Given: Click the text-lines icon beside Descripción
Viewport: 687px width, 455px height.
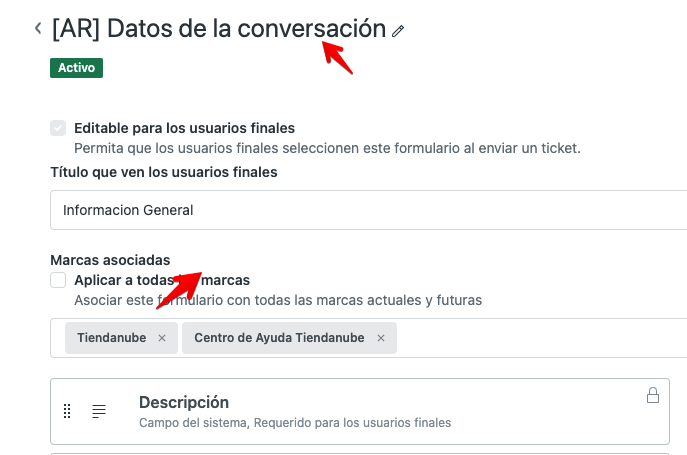Looking at the screenshot, I should coord(99,411).
